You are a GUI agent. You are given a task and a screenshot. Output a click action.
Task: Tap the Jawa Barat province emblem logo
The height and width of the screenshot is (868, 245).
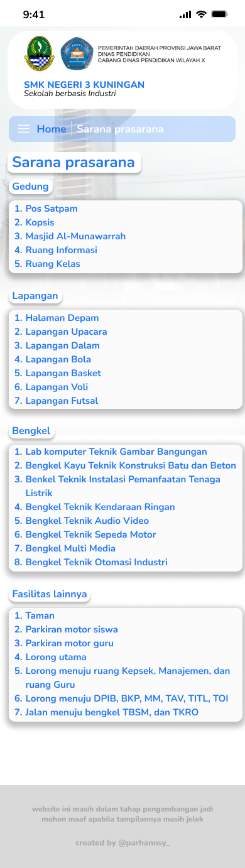pos(40,54)
